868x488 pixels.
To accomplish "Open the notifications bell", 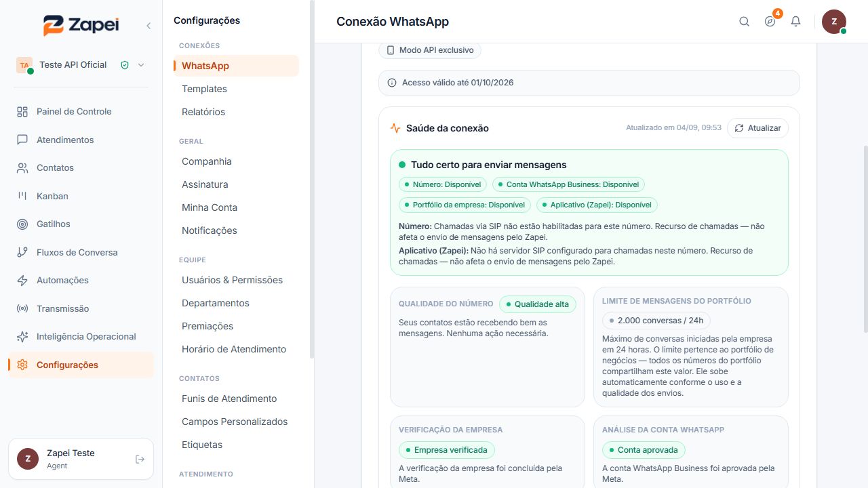I will coord(795,22).
